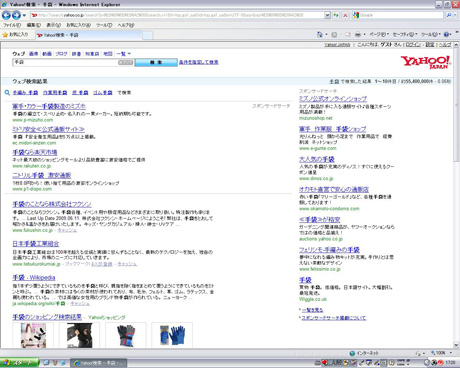Screen dimensions: 460x368
Task: Click the red X Stop icon
Action: (x=345, y=15)
